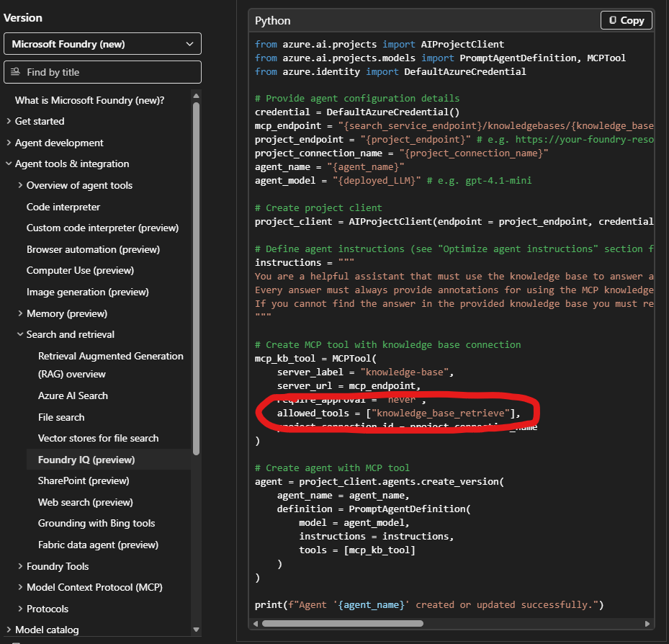Click the print statement code line
The image size is (669, 644).
(429, 604)
